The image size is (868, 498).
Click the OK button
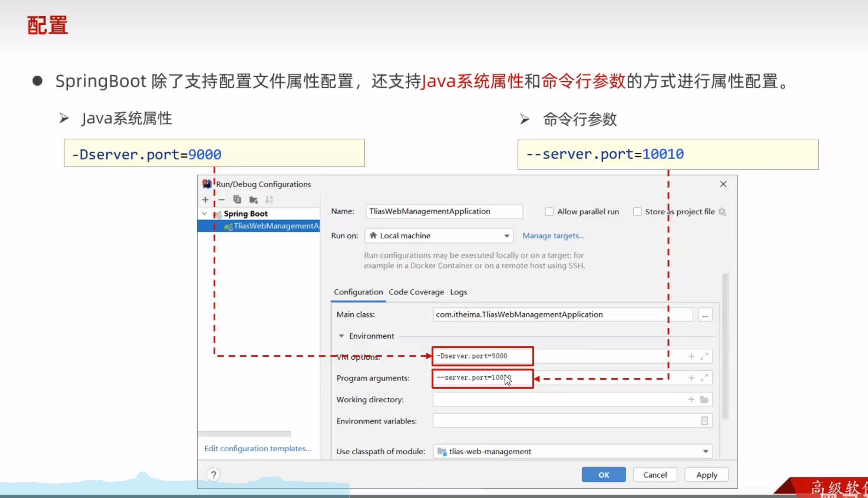click(x=603, y=474)
